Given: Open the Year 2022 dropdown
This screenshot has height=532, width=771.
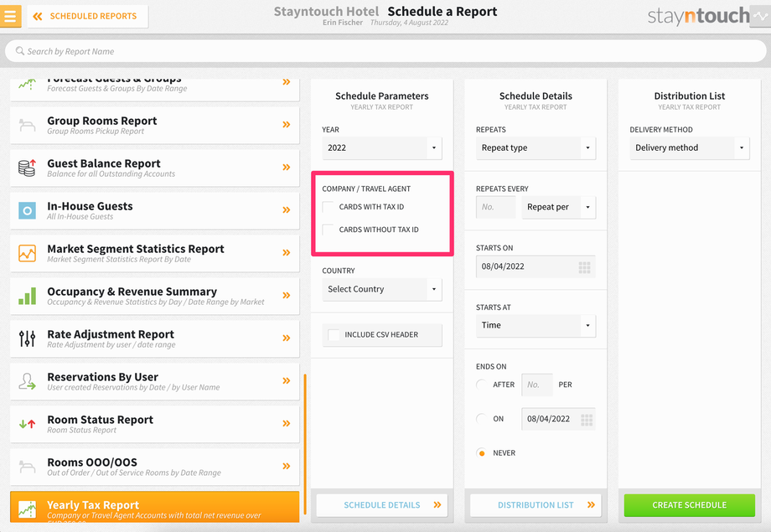Looking at the screenshot, I should click(x=382, y=148).
